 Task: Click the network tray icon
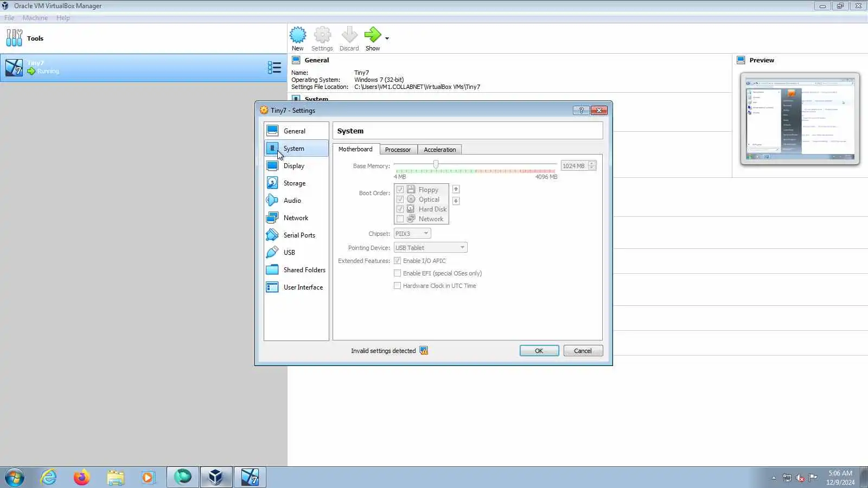point(787,478)
